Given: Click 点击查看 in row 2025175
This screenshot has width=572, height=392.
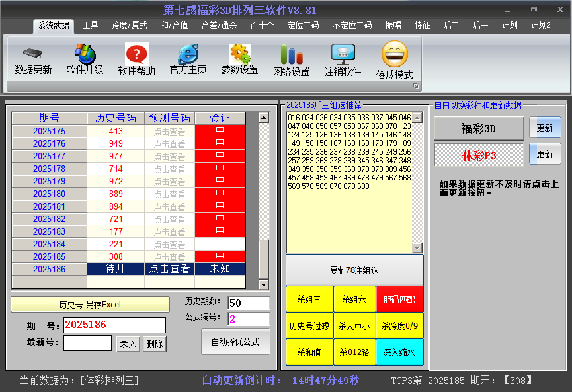Looking at the screenshot, I should point(170,132).
